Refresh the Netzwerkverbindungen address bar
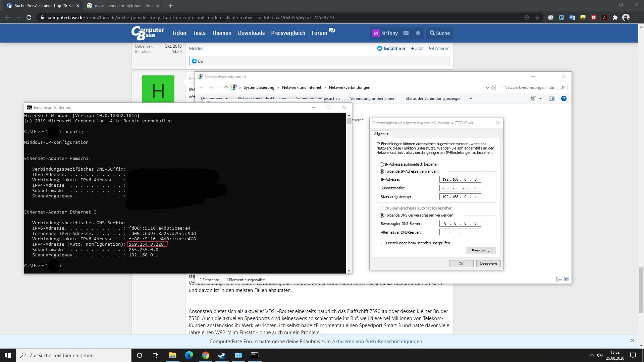Screen dimensions: 644x362 pyautogui.click(x=493, y=87)
